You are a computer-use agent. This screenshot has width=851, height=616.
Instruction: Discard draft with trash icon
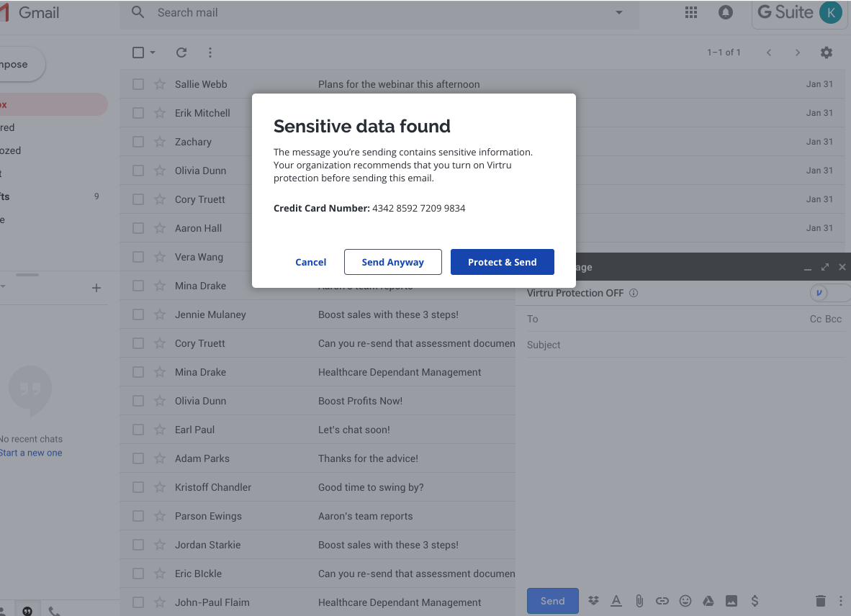[x=821, y=601]
